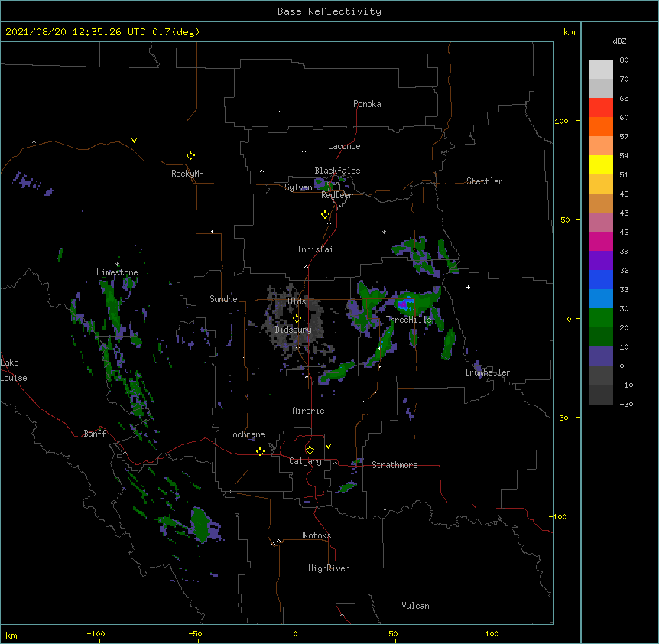
Task: Select the Airdrie city label
Action: 308,411
